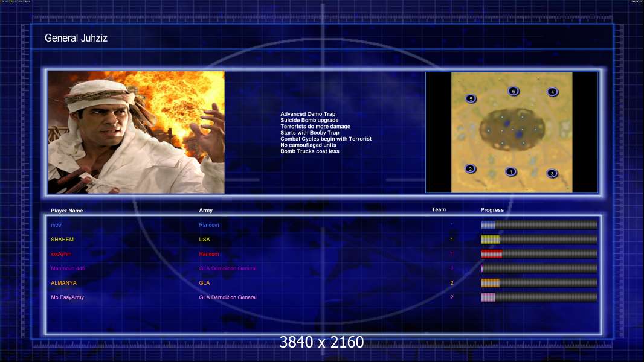Click the SHAHEM yellow progress bar
The height and width of the screenshot is (362, 644).
539,240
